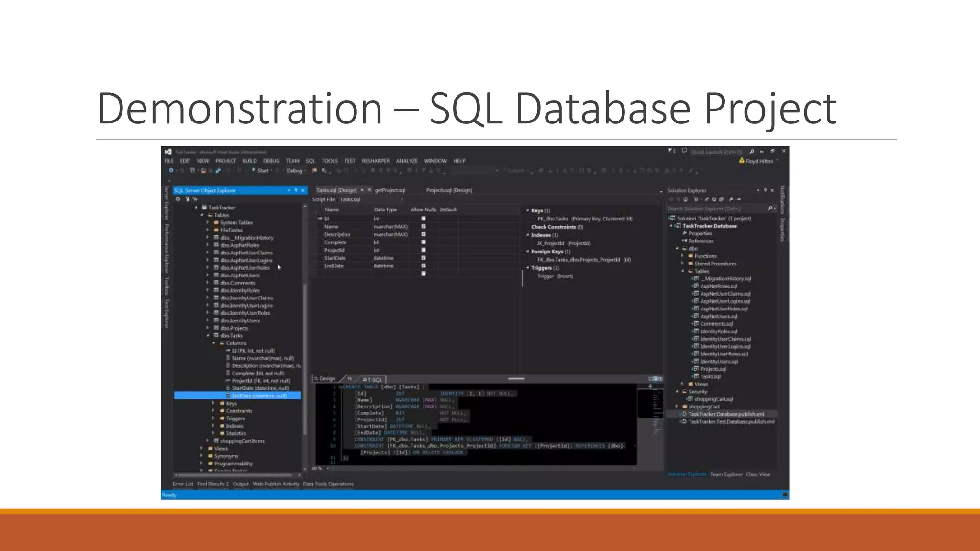Click the feedback chat icon in title bar
The image size is (980, 551).
[684, 151]
